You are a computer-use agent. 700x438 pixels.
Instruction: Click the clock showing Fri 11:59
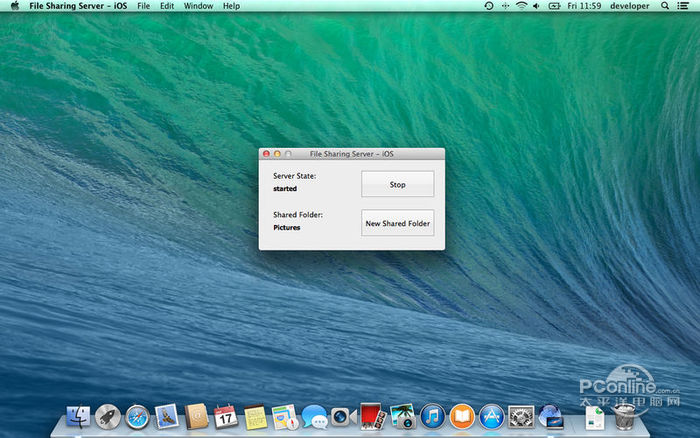coord(583,6)
